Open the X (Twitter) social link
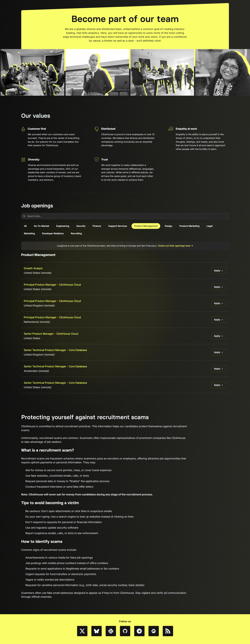Image resolution: width=250 pixels, height=644 pixels. pyautogui.click(x=82, y=631)
